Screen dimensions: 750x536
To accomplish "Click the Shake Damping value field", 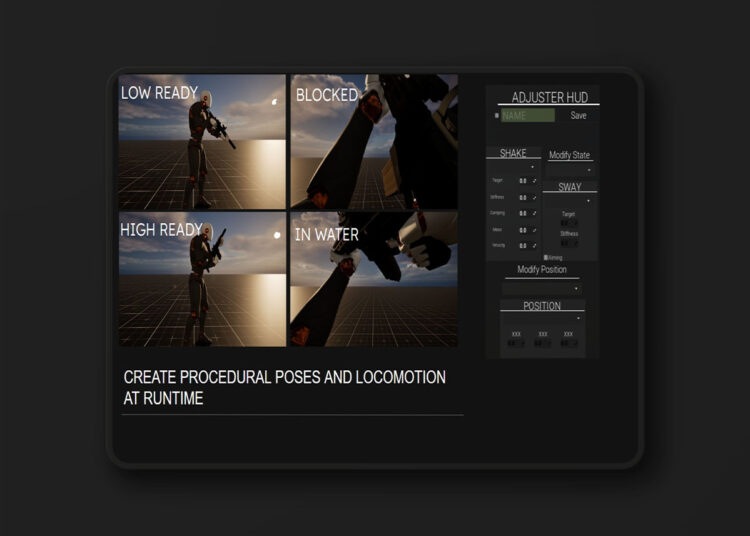I will click(x=522, y=213).
